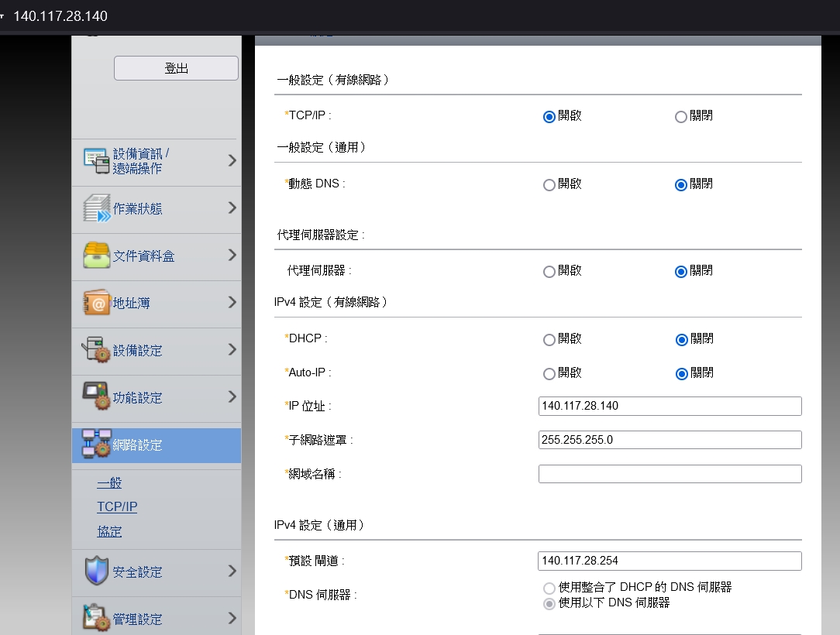
Task: Click the 預設閘道 input field
Action: pos(670,561)
